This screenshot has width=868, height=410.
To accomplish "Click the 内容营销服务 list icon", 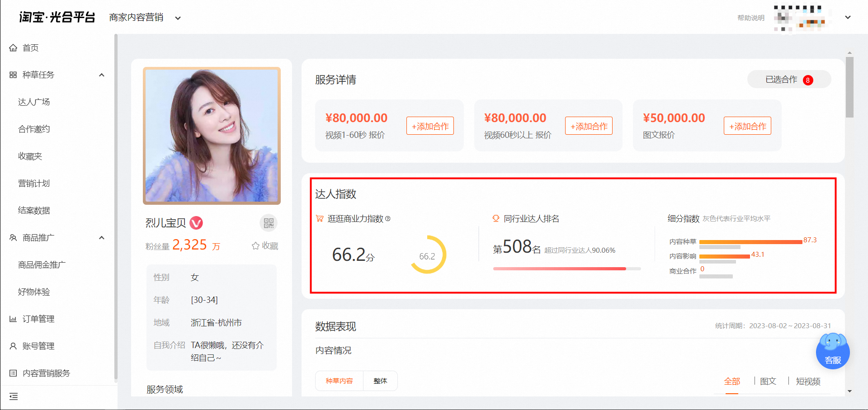I will point(13,373).
